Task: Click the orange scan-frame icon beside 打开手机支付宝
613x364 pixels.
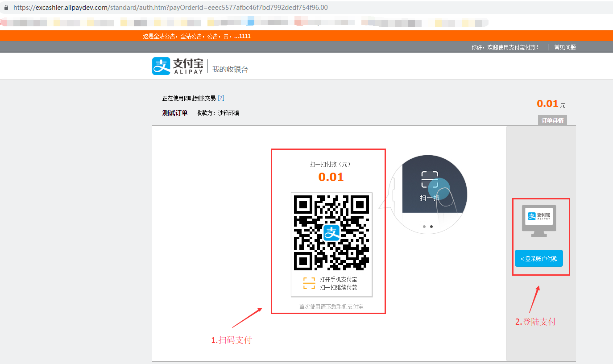Action: 309,283
